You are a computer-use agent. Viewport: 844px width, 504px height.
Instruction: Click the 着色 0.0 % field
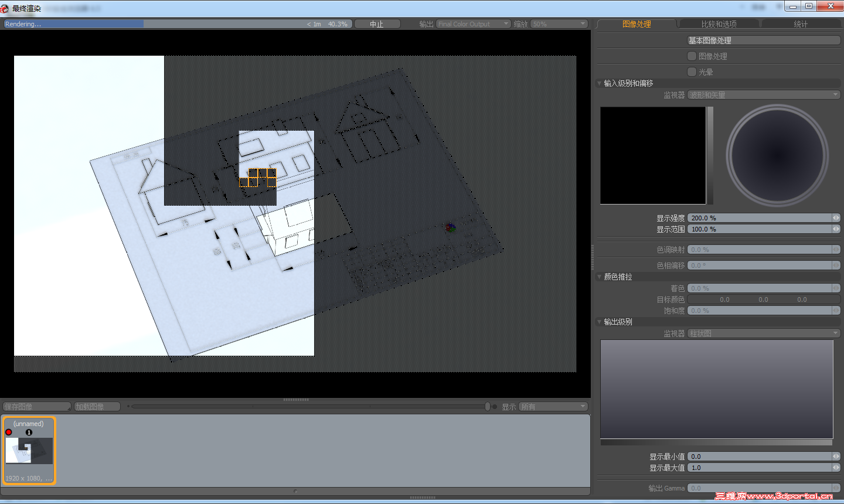760,288
